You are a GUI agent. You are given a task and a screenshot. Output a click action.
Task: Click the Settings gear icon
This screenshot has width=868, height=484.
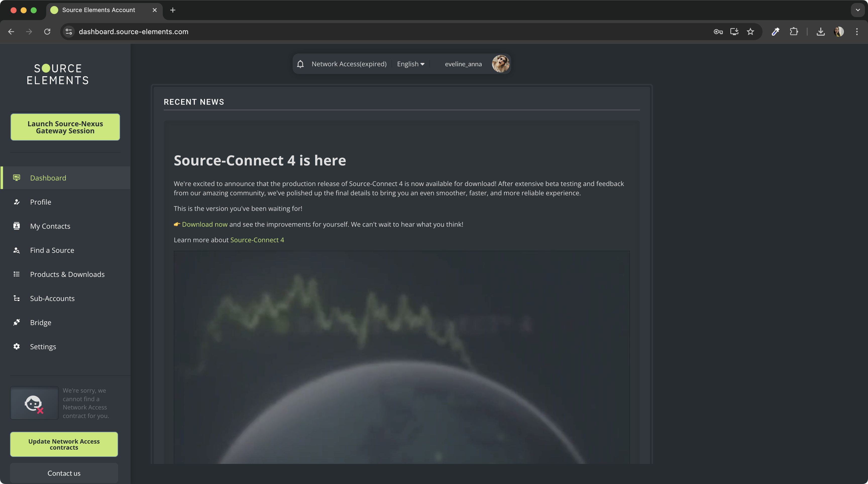click(x=17, y=347)
